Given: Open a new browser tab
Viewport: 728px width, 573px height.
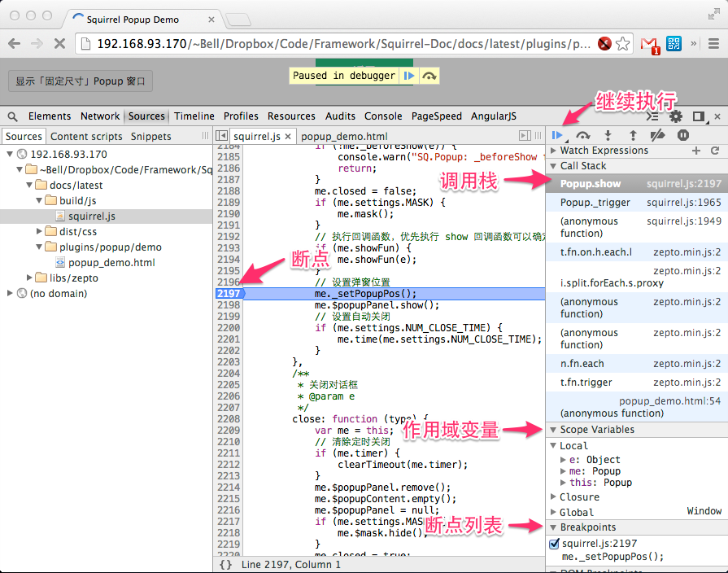Looking at the screenshot, I should 238,20.
